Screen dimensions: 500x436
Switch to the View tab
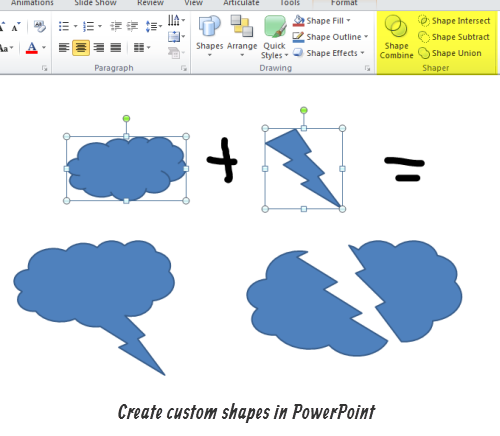point(193,3)
